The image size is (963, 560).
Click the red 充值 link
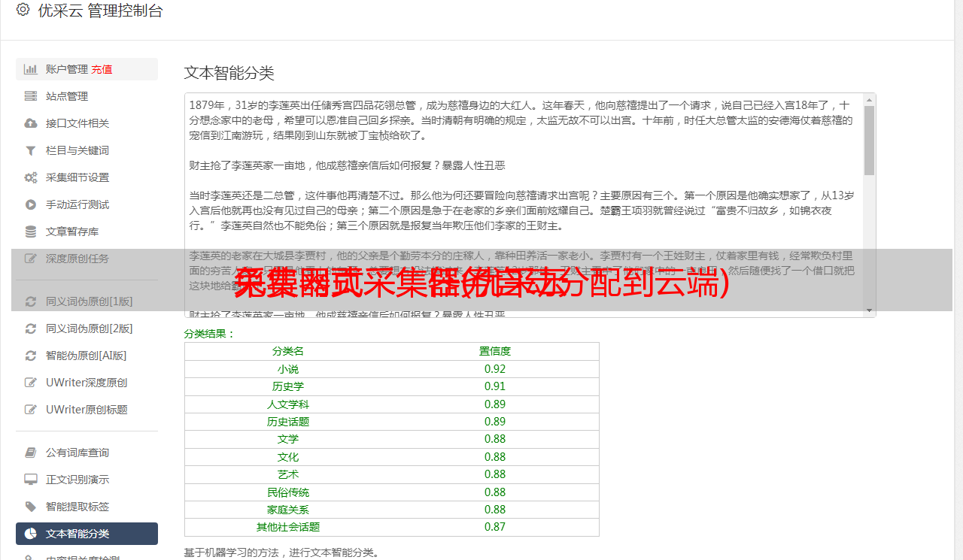tap(102, 69)
